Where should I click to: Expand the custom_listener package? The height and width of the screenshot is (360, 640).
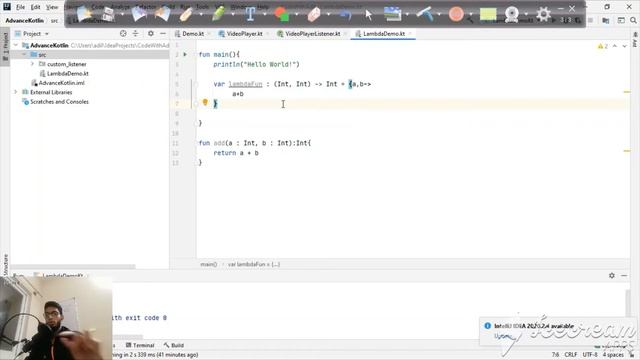click(x=32, y=64)
